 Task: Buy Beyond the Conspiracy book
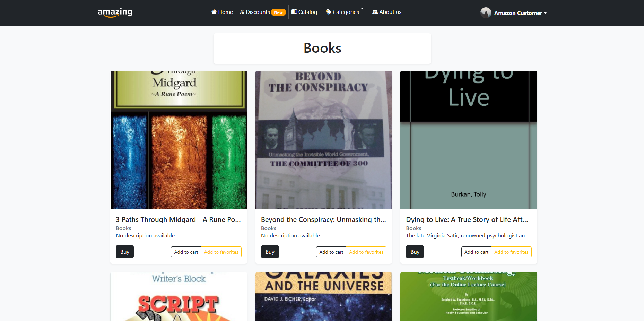click(270, 252)
